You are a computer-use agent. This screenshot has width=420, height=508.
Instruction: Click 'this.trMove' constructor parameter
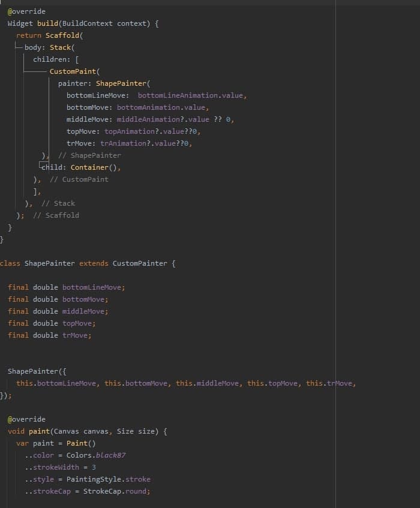[329, 383]
